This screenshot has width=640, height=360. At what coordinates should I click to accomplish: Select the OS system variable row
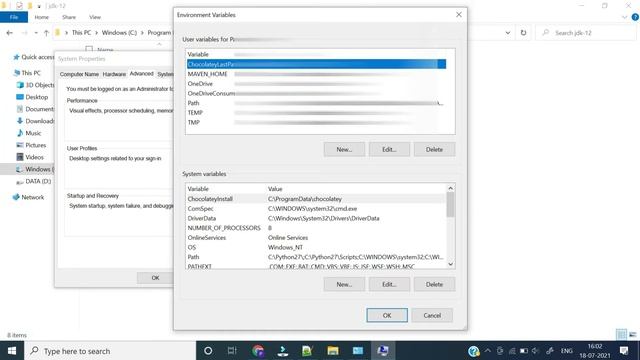click(316, 247)
